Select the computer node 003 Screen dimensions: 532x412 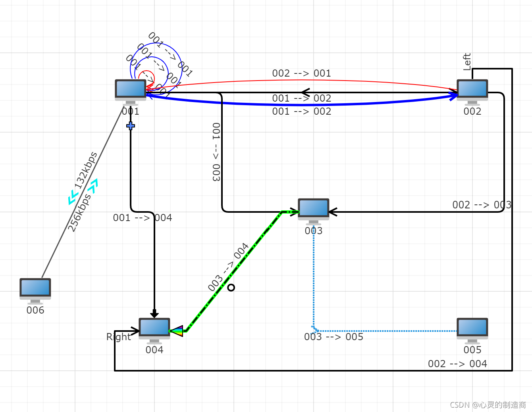pos(314,212)
